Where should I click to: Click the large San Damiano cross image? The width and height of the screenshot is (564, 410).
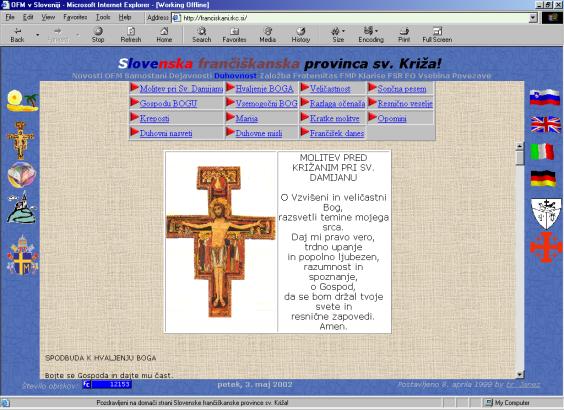(220, 242)
